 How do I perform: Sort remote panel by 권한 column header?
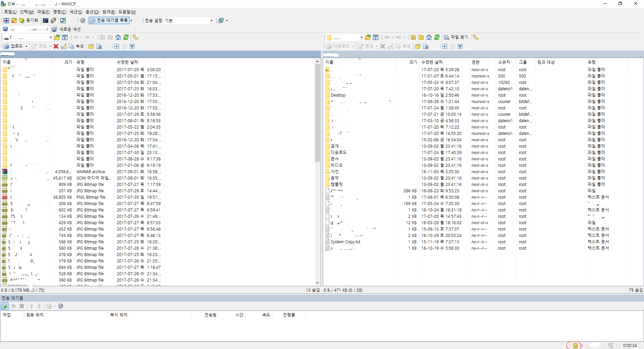click(x=482, y=62)
